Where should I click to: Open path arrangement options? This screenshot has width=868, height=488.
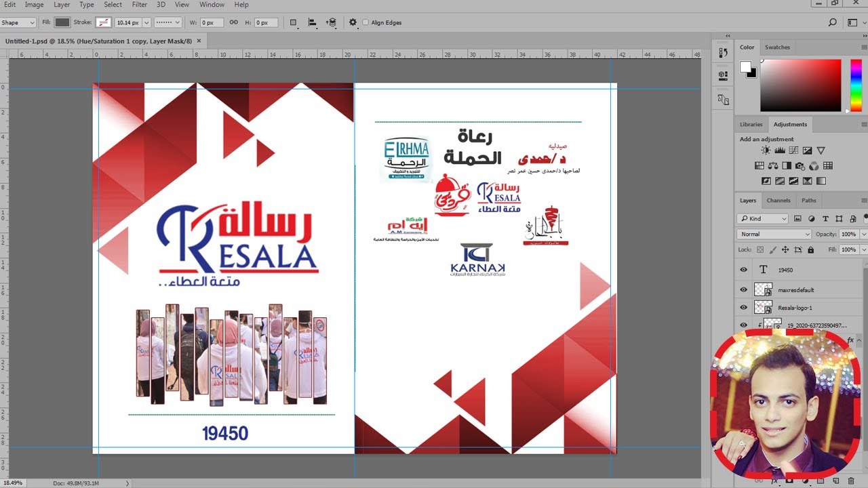pyautogui.click(x=331, y=22)
